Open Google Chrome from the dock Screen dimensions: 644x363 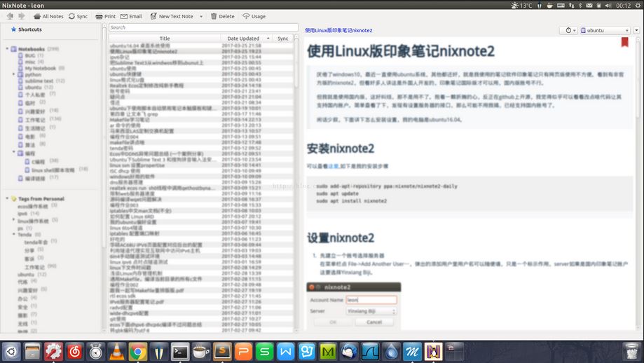137,351
